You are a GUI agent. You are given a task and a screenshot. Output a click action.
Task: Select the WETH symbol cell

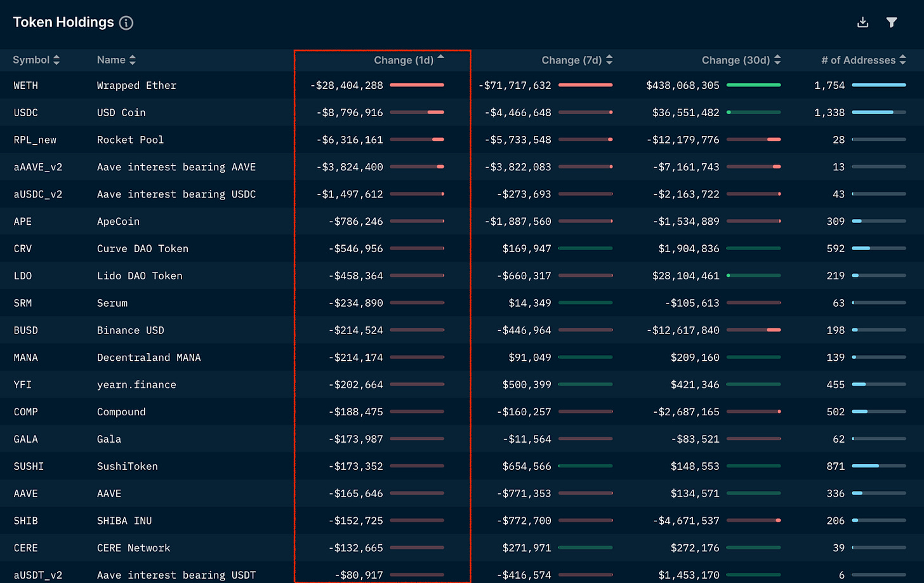pyautogui.click(x=26, y=85)
